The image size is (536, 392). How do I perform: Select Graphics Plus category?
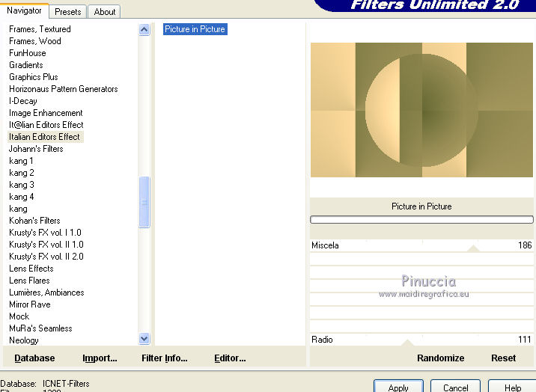34,77
